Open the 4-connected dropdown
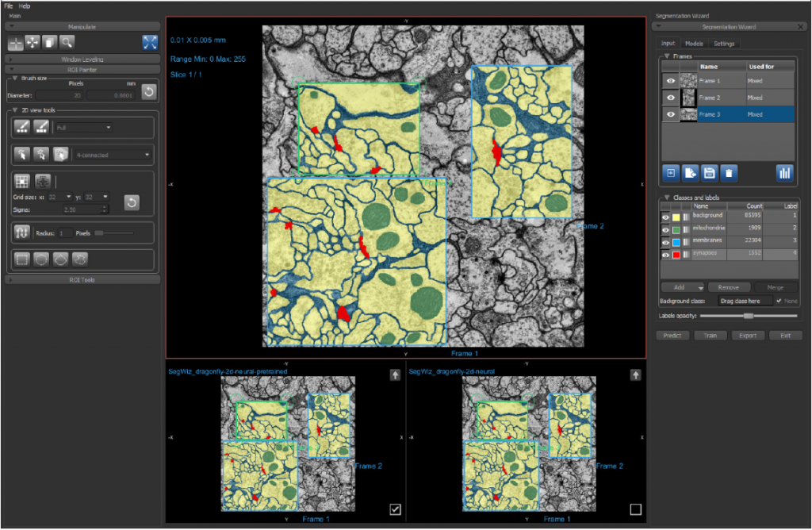Viewport: 812px width, 530px height. tap(113, 155)
